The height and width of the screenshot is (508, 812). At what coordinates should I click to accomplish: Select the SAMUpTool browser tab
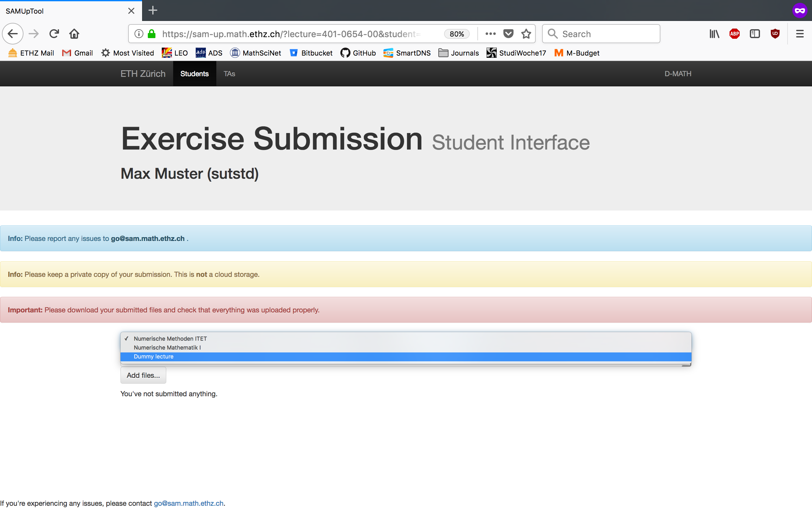[71, 11]
